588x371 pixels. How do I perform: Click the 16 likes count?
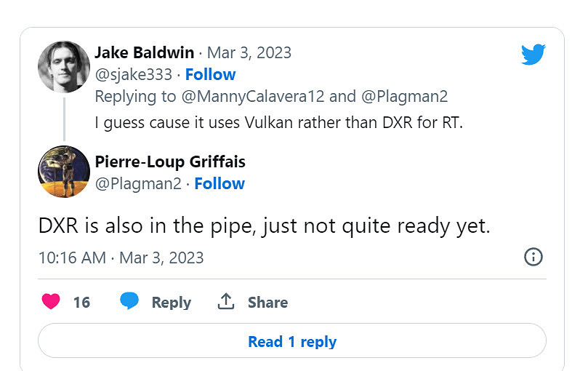point(82,303)
